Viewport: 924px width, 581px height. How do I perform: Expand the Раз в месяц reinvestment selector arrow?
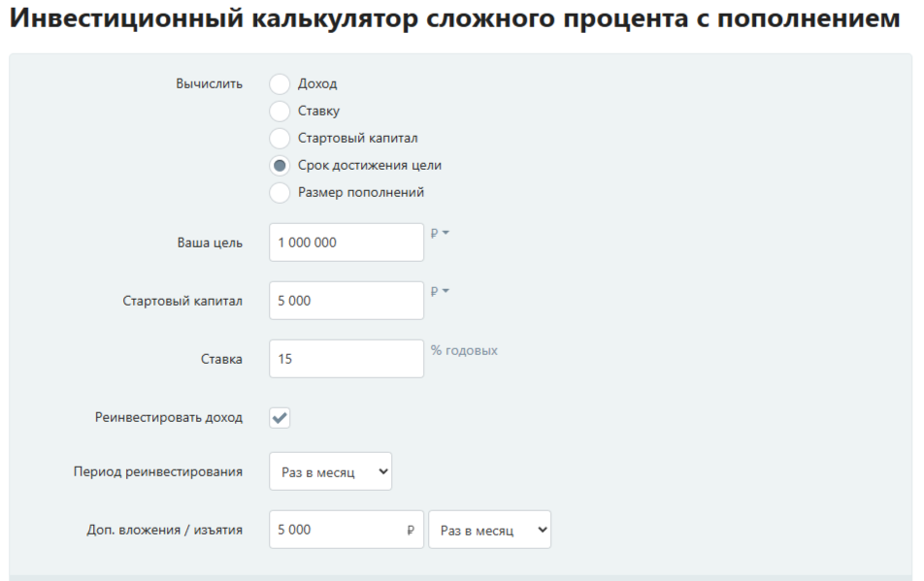[382, 470]
